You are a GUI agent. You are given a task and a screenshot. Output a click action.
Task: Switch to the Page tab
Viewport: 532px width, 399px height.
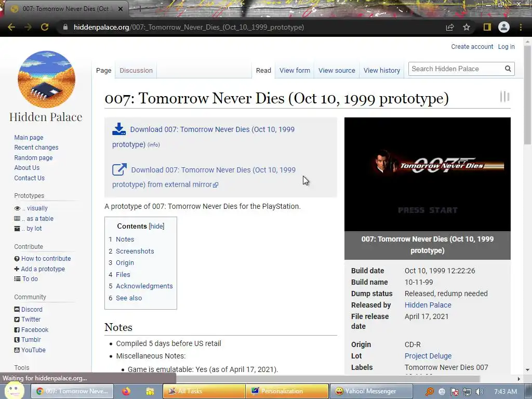[103, 70]
